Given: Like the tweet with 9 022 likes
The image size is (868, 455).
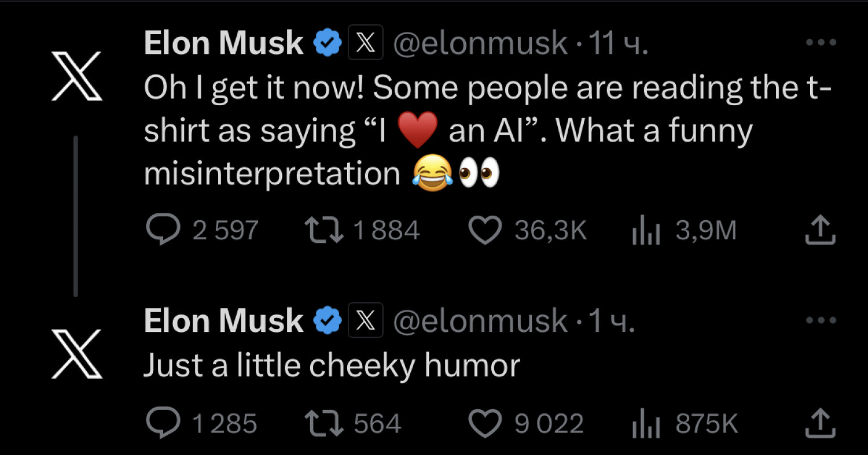Looking at the screenshot, I should [x=484, y=424].
